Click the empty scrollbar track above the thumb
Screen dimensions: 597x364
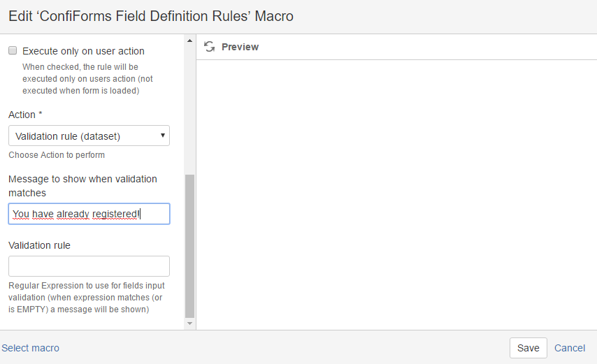[189, 110]
